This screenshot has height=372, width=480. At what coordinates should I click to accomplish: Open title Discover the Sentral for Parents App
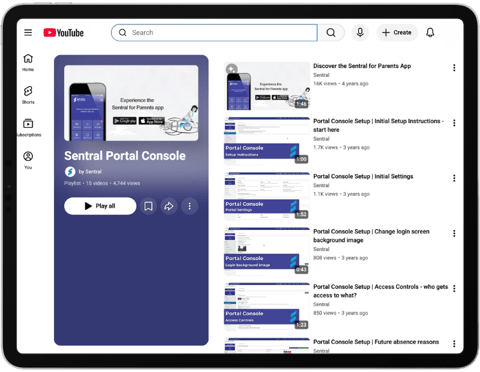tap(362, 66)
